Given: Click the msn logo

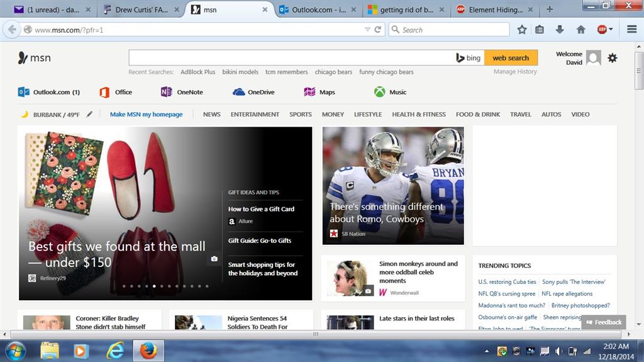Looking at the screenshot, I should pyautogui.click(x=35, y=58).
